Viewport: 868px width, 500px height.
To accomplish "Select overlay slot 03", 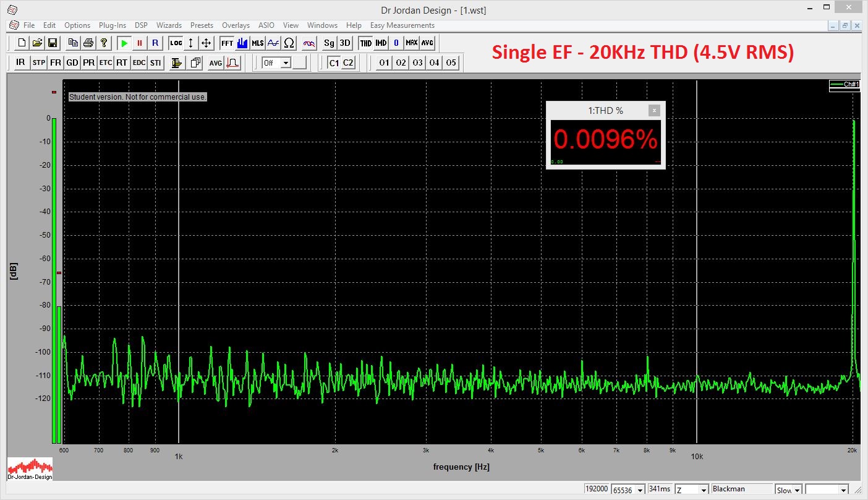I will 418,62.
